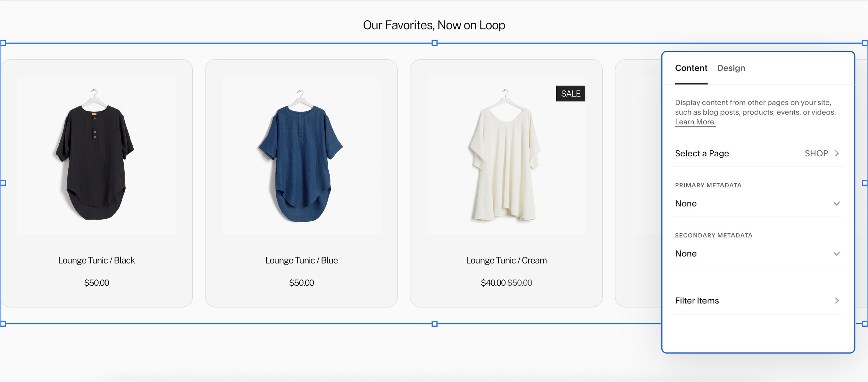868x382 pixels.
Task: Click the Lounge Tunic / Blue title text
Action: tap(301, 260)
